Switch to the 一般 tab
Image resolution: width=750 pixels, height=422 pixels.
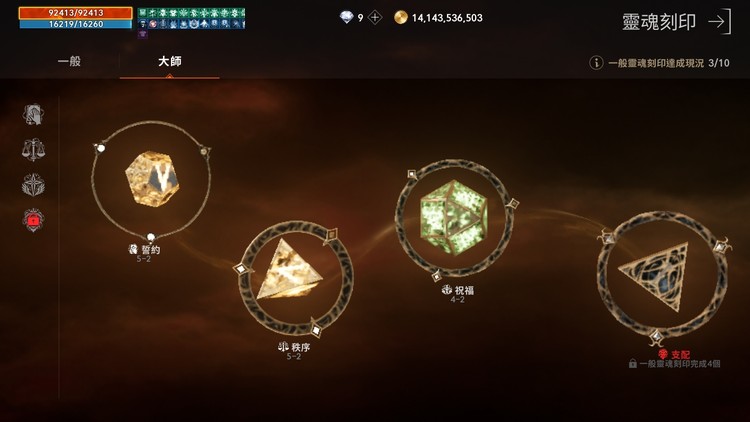tap(69, 61)
